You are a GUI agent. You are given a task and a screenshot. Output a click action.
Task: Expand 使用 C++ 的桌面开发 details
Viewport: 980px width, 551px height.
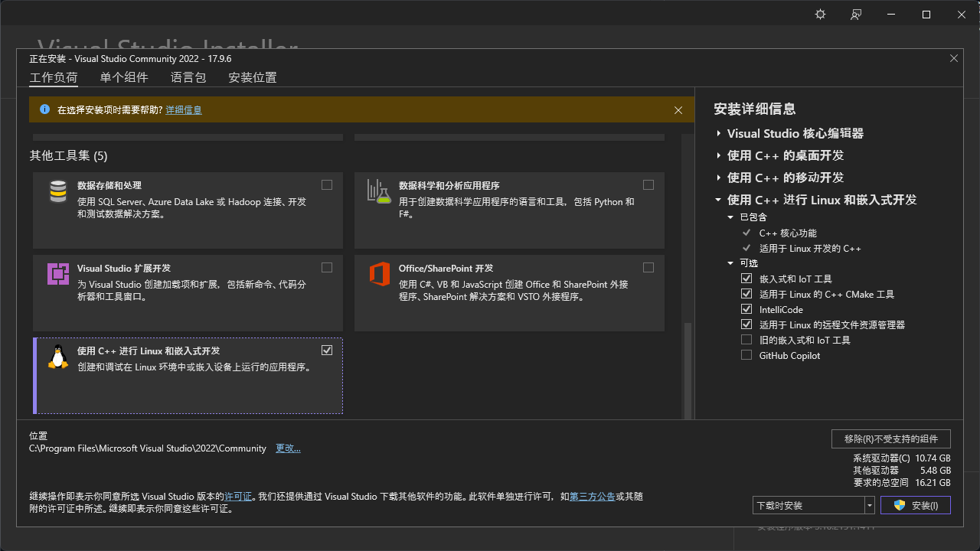pos(719,156)
